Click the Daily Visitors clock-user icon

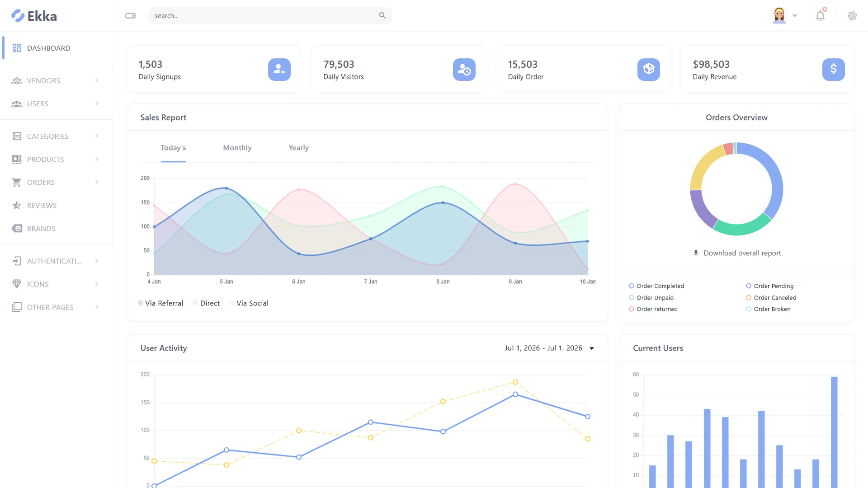(x=464, y=70)
